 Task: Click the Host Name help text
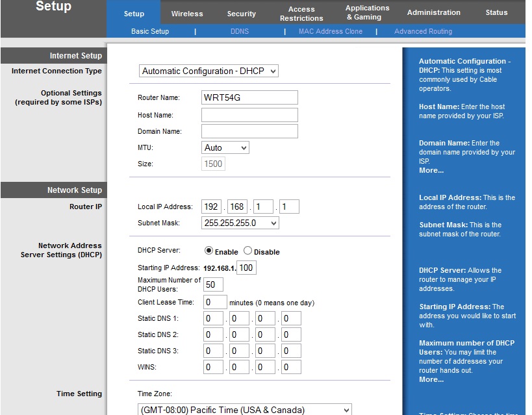click(462, 111)
